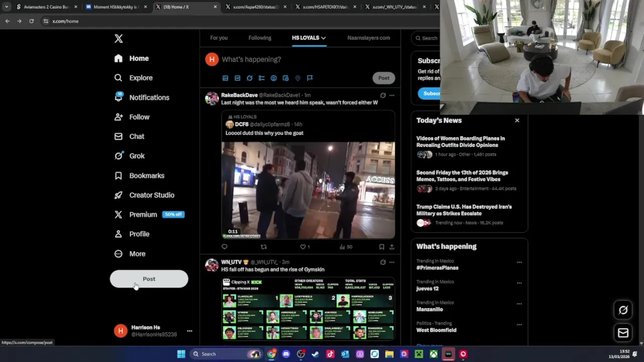Reply to RakeBackDave's post
Screen dimensions: 644x362
pos(224,247)
